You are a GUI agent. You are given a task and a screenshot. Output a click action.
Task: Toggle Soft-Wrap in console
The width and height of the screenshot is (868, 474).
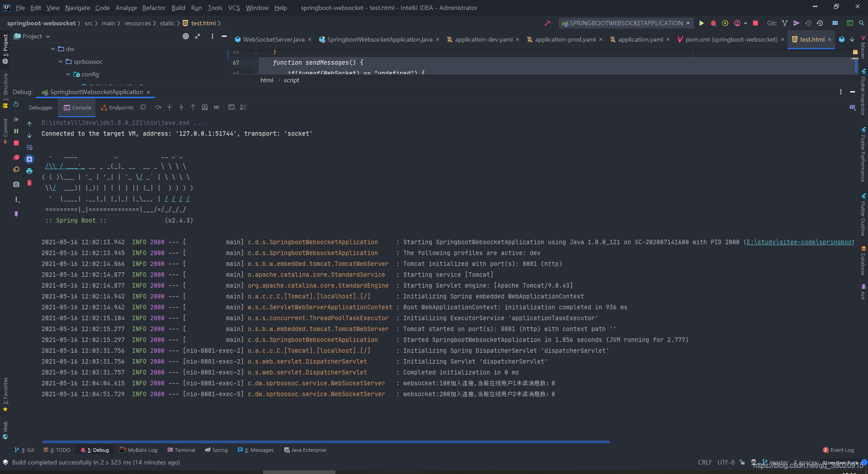click(x=29, y=147)
